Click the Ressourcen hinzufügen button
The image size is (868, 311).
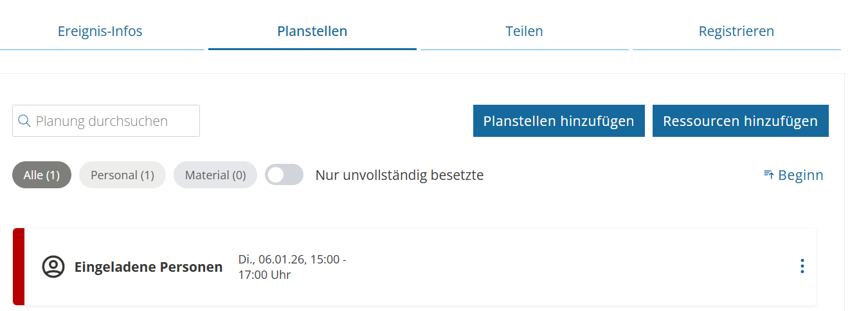pos(740,121)
